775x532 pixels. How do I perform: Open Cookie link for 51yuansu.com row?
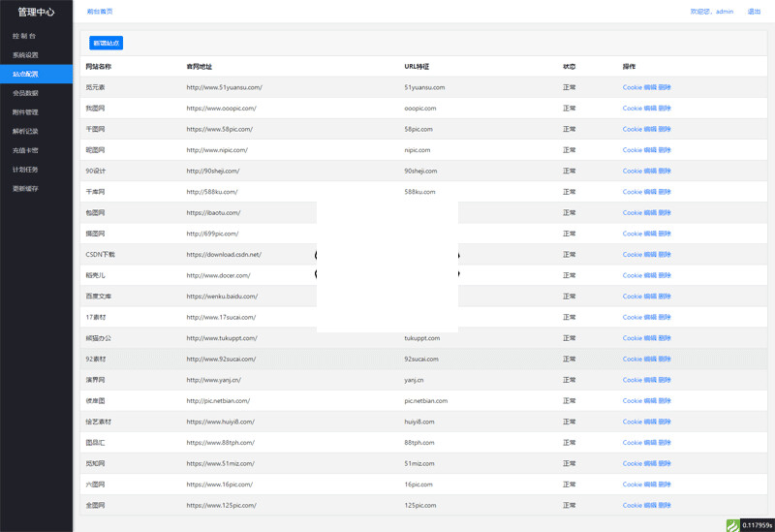633,87
